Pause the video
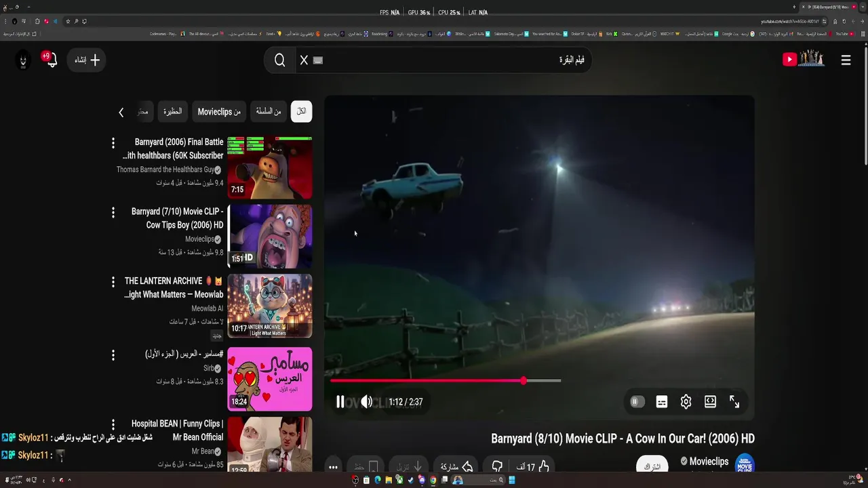Image resolution: width=868 pixels, height=488 pixels. pyautogui.click(x=340, y=402)
